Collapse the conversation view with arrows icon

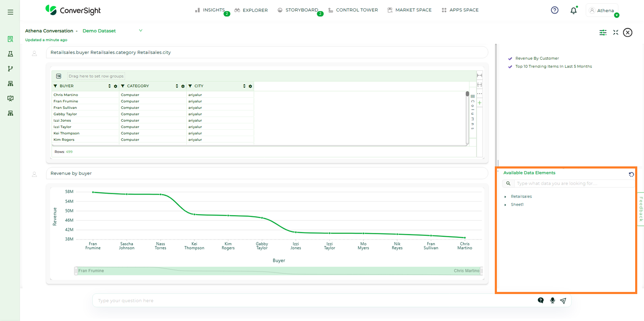point(616,32)
